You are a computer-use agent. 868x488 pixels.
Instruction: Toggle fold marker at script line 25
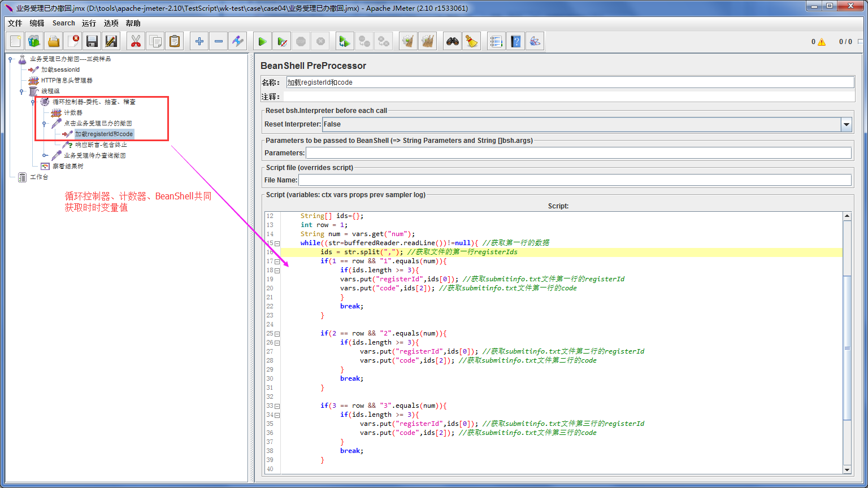pos(277,334)
